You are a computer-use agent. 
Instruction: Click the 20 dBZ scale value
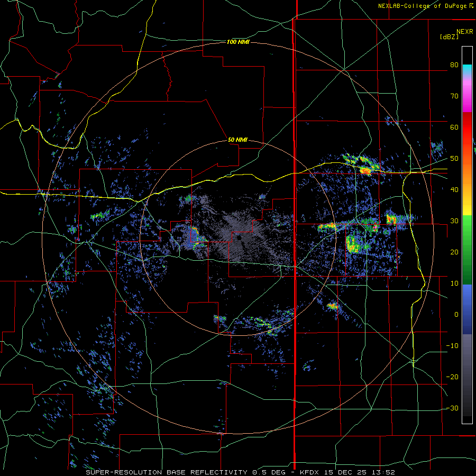pyautogui.click(x=454, y=252)
